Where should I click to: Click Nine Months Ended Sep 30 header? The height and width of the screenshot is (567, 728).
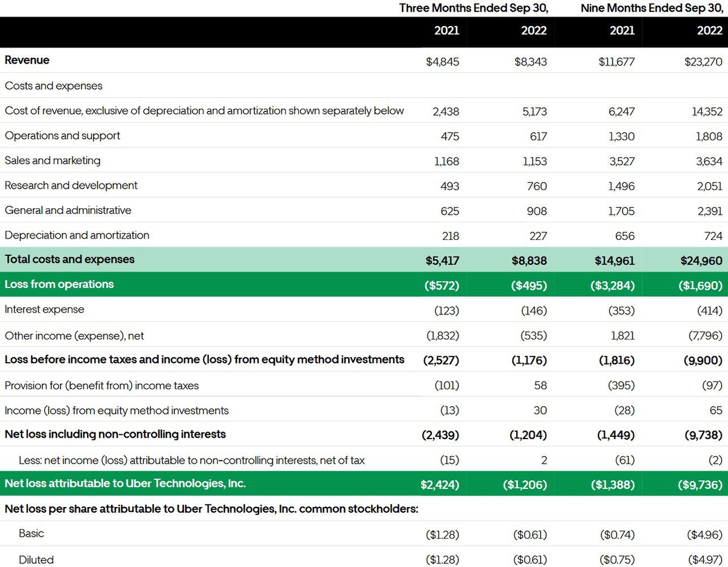[x=652, y=8]
